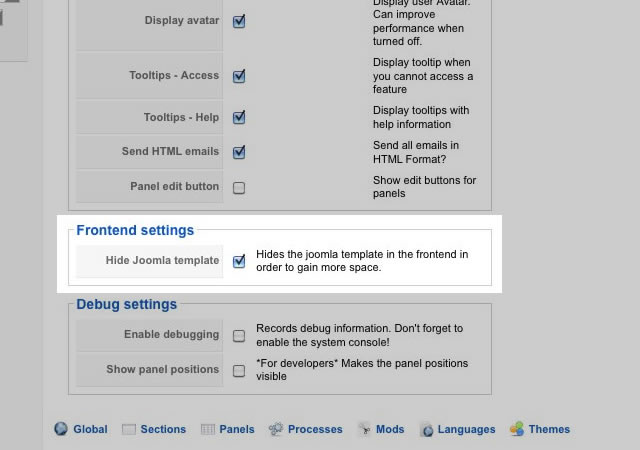The width and height of the screenshot is (640, 450).
Task: Enable the Panel edit button checkbox
Action: (239, 187)
